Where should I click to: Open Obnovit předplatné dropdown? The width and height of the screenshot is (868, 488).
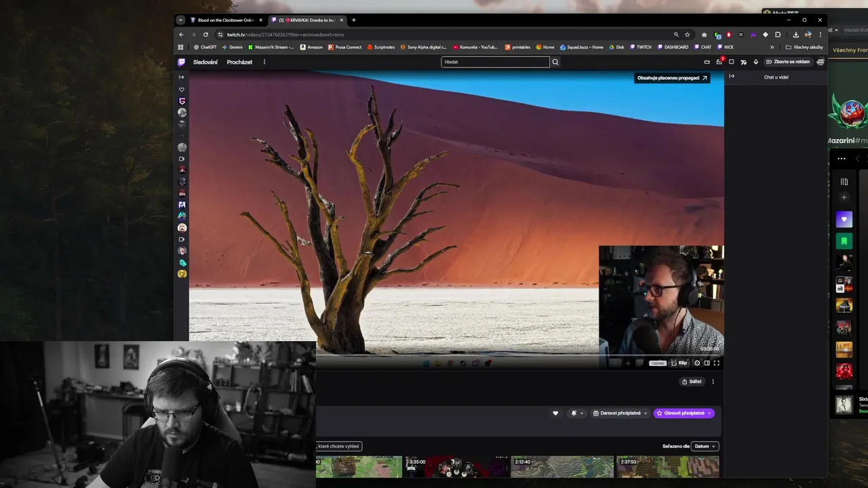click(x=684, y=413)
